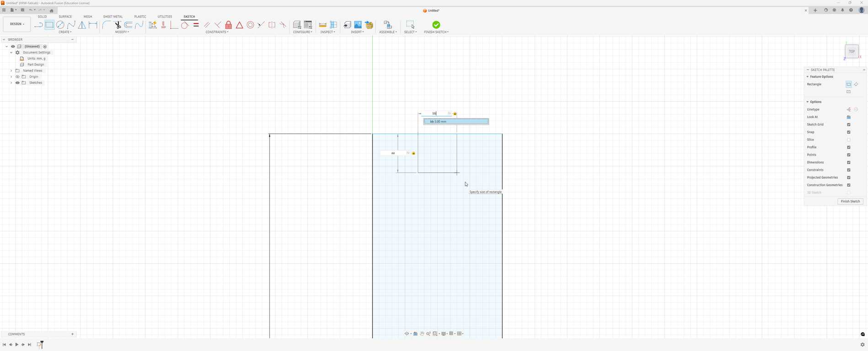Toggle the Dimensions checkbox
The image size is (868, 351).
849,162
